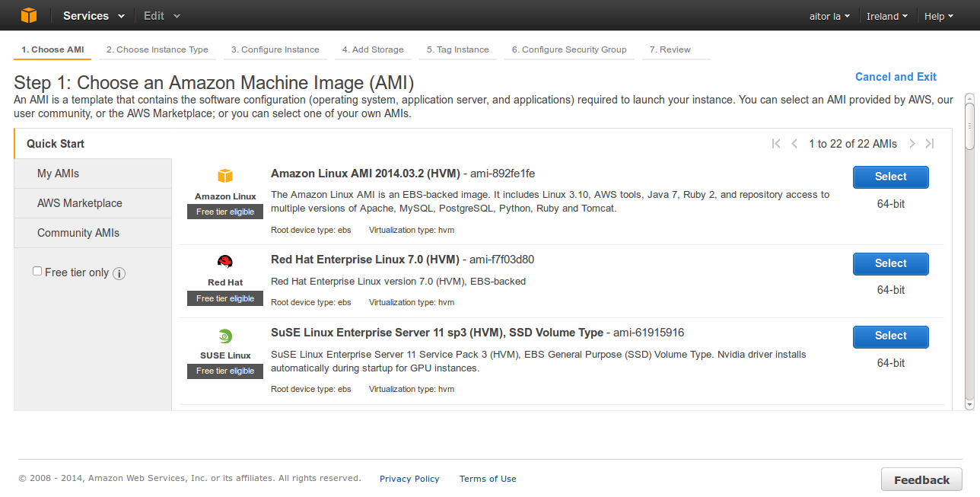The width and height of the screenshot is (980, 497).
Task: Click the AWS orange cube home icon
Action: coord(29,15)
